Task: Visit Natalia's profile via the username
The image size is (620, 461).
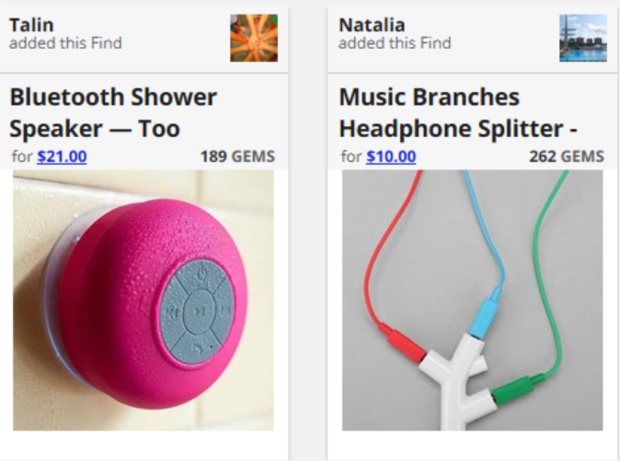Action: tap(368, 25)
